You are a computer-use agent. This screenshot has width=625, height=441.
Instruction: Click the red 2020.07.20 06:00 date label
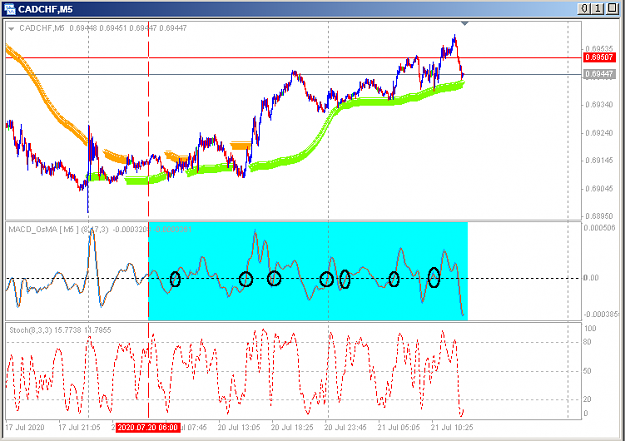(148, 427)
